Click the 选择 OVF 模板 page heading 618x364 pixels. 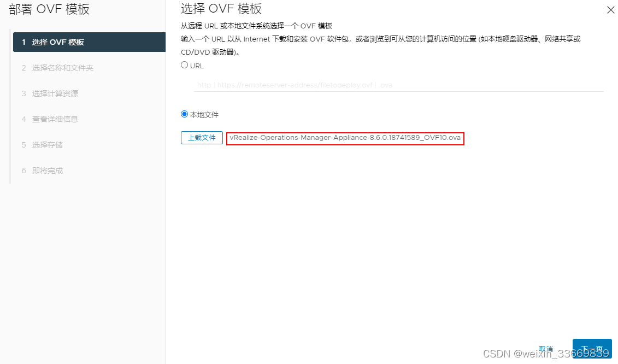click(x=221, y=9)
